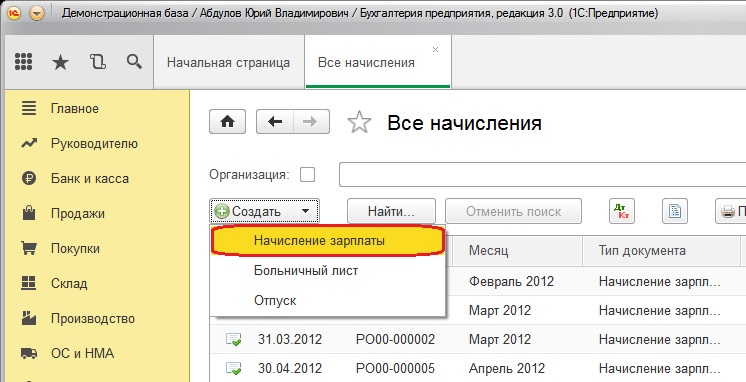Close the Все начисления tab

pyautogui.click(x=435, y=49)
